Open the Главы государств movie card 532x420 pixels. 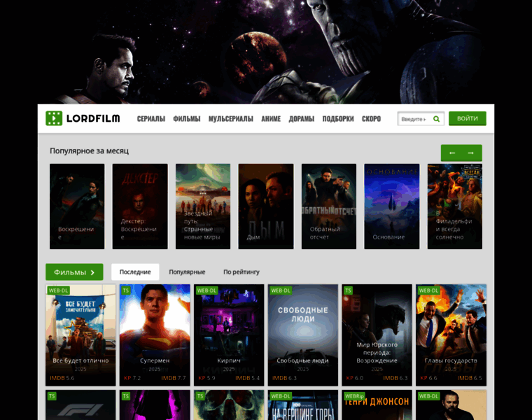pyautogui.click(x=451, y=335)
